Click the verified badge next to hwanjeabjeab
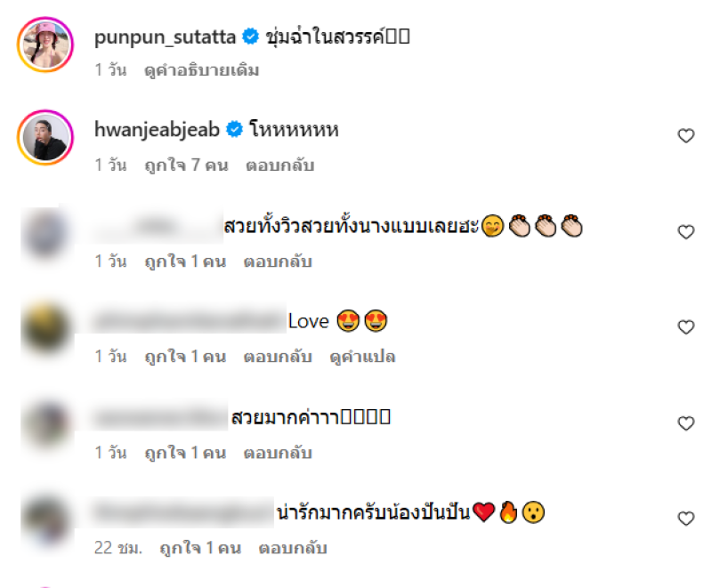Viewport: 712px width, 588px height. [x=234, y=129]
